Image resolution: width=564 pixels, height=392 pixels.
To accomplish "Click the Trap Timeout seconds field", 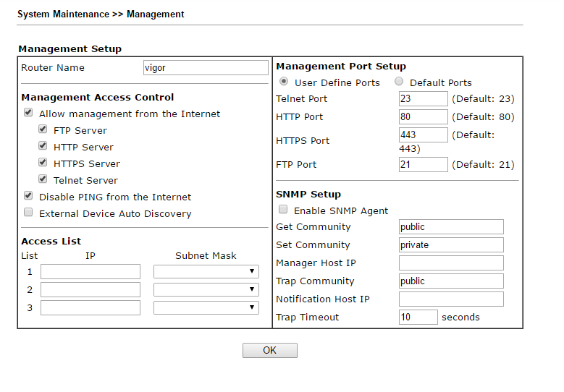I will (x=418, y=317).
